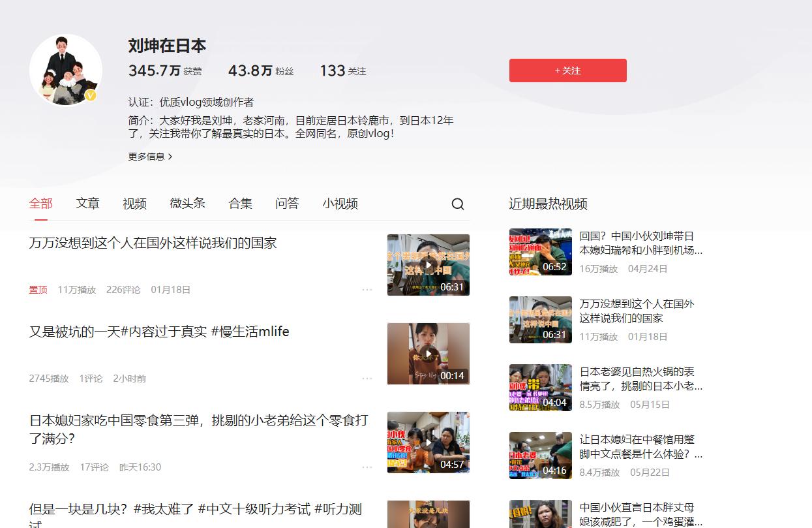Open more options for 又是被坑的一天 post
This screenshot has height=528, width=812.
(367, 379)
